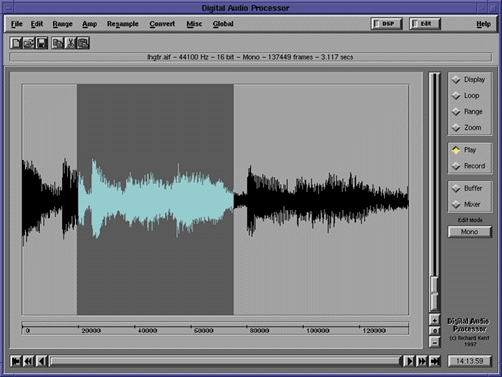This screenshot has width=502, height=377.
Task: Click the Save floppy disk icon
Action: click(42, 43)
